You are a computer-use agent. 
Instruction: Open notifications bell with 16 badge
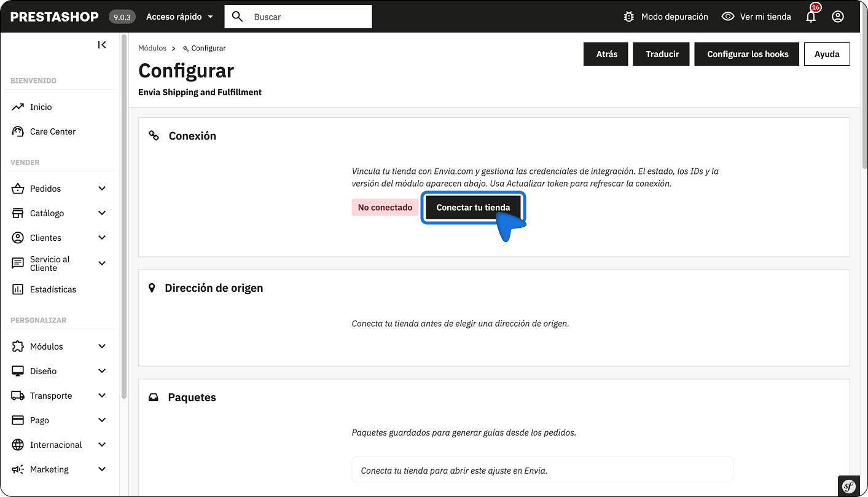pyautogui.click(x=811, y=16)
